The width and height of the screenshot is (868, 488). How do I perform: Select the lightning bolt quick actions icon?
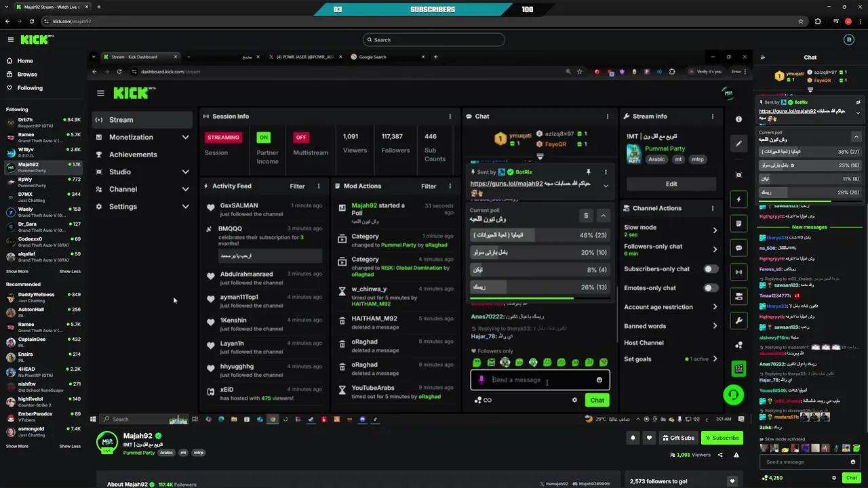[x=738, y=199]
